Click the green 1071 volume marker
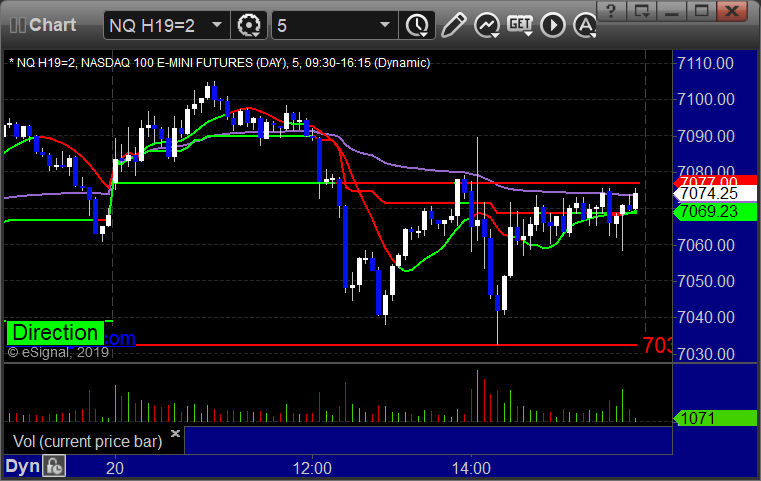The image size is (761, 481). (x=714, y=418)
